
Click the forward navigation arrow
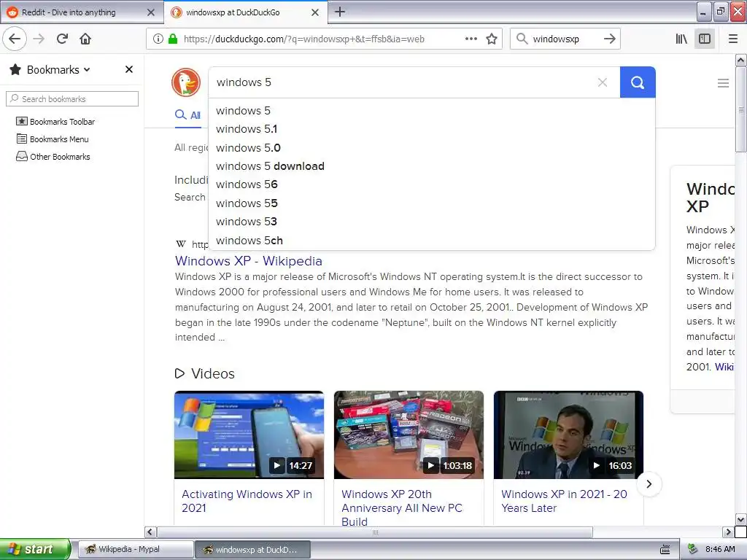pos(39,39)
